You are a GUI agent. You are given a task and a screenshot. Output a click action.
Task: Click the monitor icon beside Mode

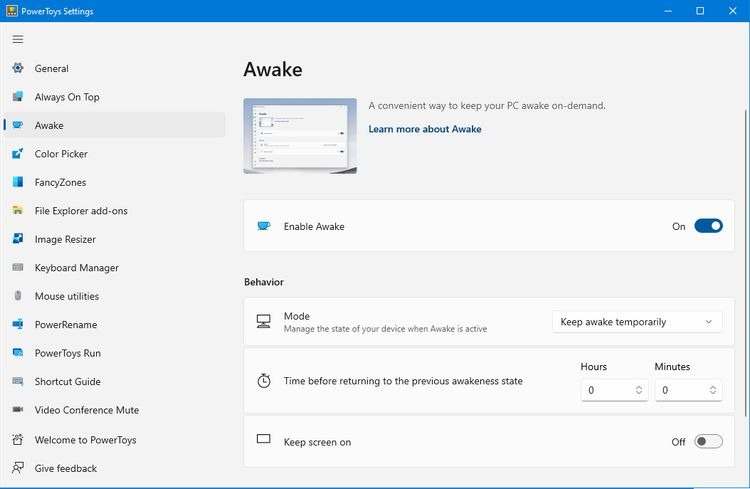tap(264, 322)
